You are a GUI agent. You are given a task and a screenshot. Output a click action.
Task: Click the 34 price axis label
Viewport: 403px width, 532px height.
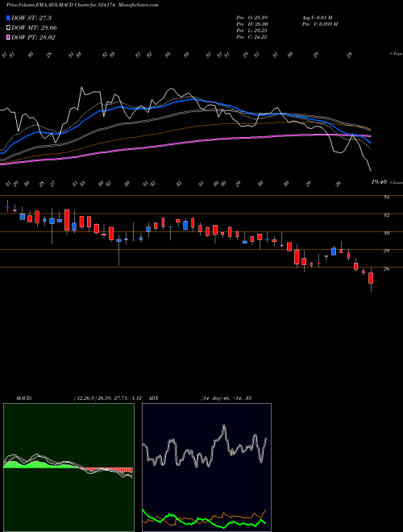[x=386, y=197]
